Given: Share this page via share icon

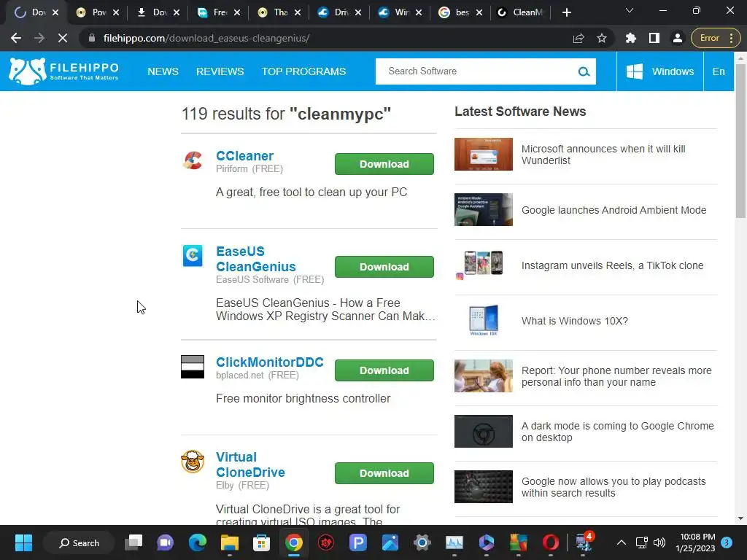Looking at the screenshot, I should (x=578, y=38).
